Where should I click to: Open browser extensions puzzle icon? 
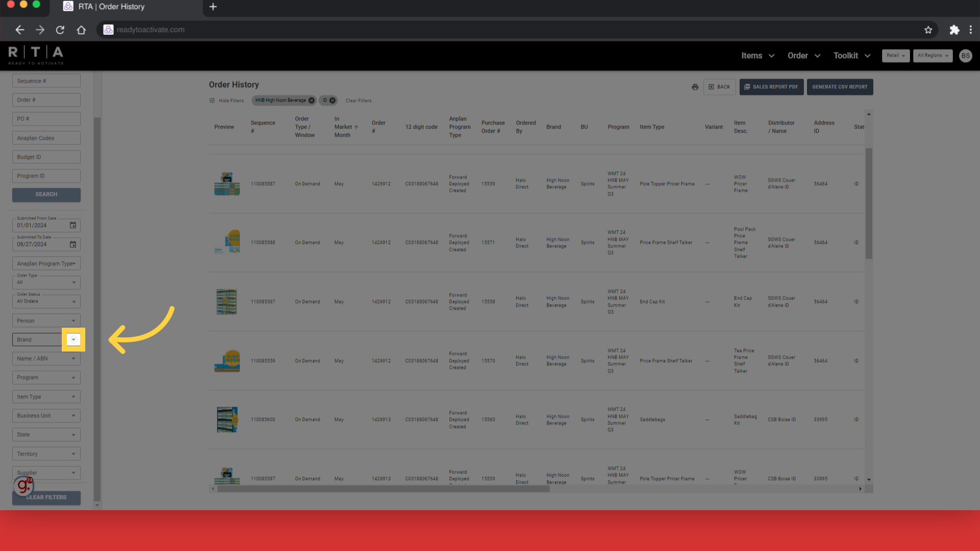point(954,30)
